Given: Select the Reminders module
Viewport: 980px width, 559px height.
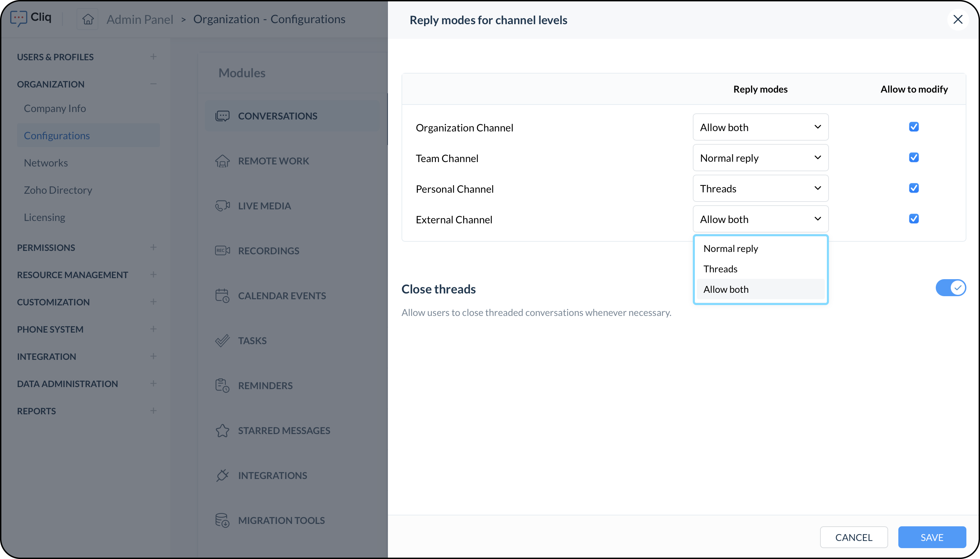Looking at the screenshot, I should coord(292,385).
